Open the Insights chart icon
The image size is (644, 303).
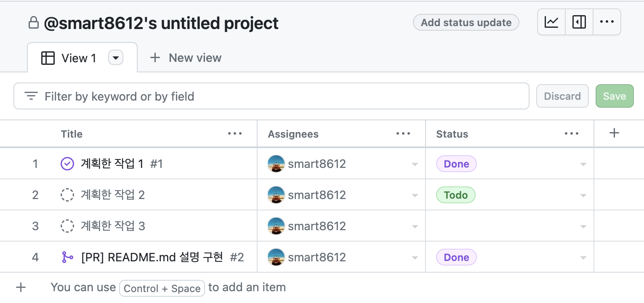coord(551,22)
